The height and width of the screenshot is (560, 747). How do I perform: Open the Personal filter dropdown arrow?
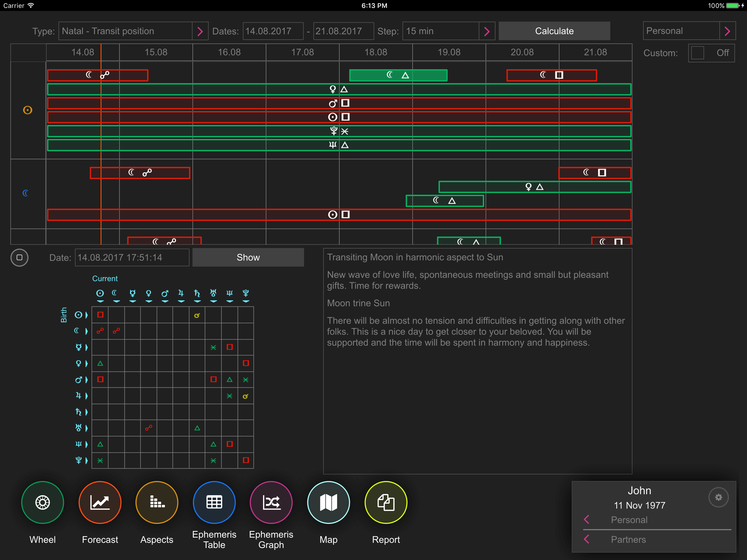coord(727,31)
